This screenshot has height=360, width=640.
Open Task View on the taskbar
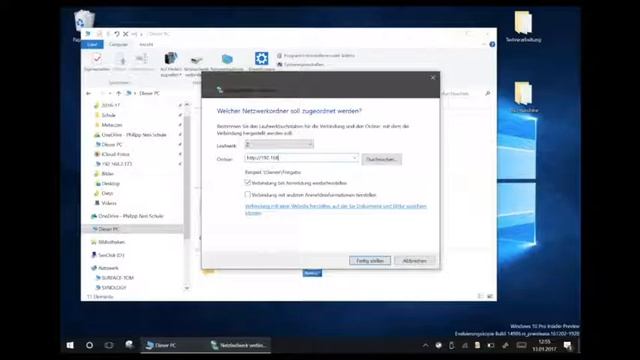(109, 345)
